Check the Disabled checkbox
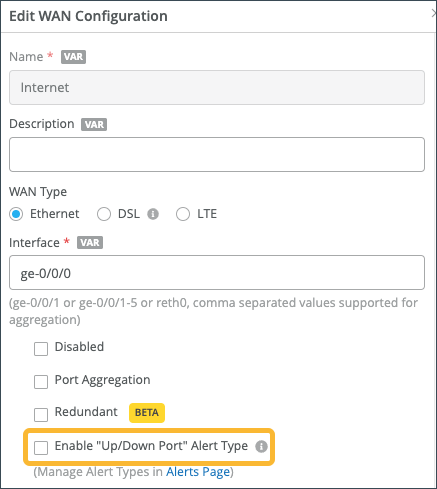This screenshot has height=489, width=437. pyautogui.click(x=41, y=349)
